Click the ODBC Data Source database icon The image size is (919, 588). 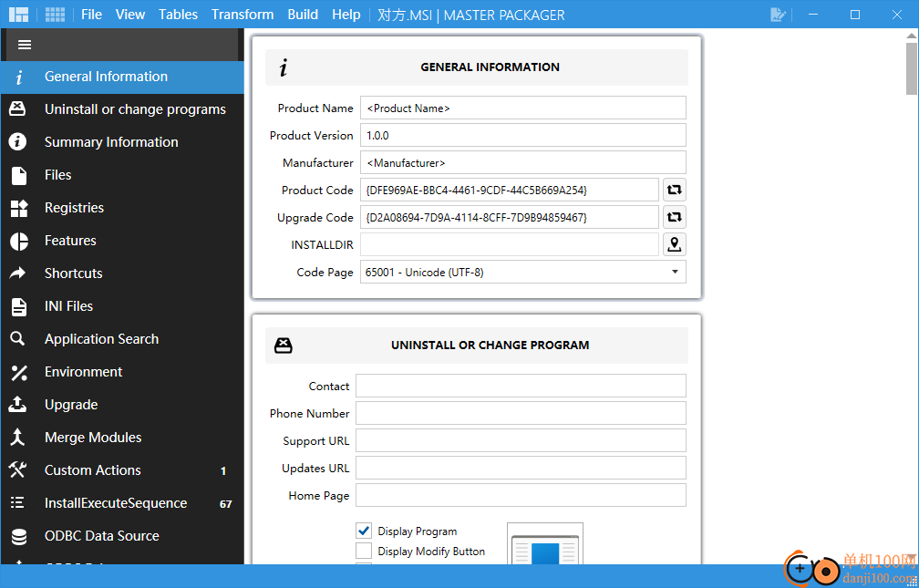[x=19, y=536]
